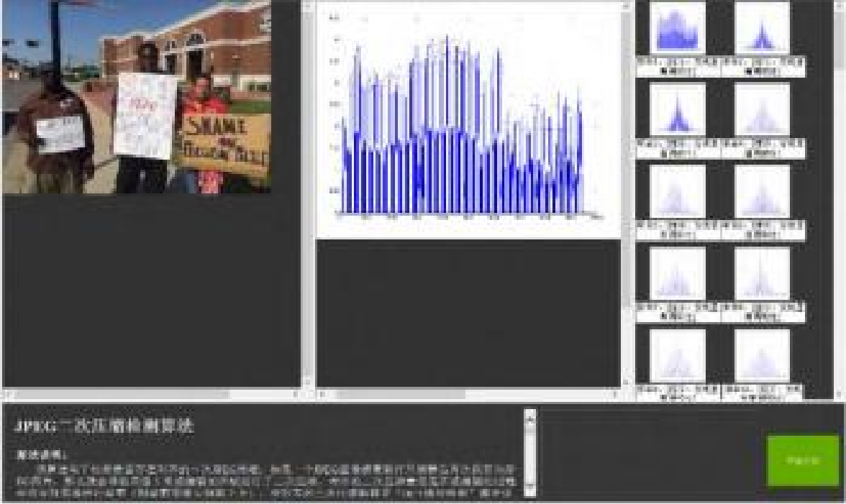Select the bottom-row left histogram thumbnail
846x504 pixels.
[678, 356]
